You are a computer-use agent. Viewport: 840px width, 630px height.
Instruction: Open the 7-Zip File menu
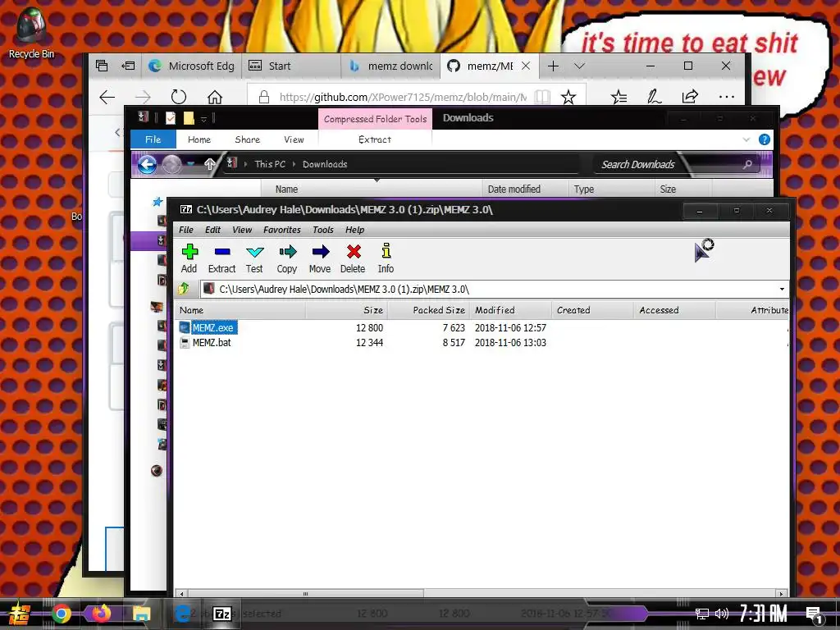186,230
